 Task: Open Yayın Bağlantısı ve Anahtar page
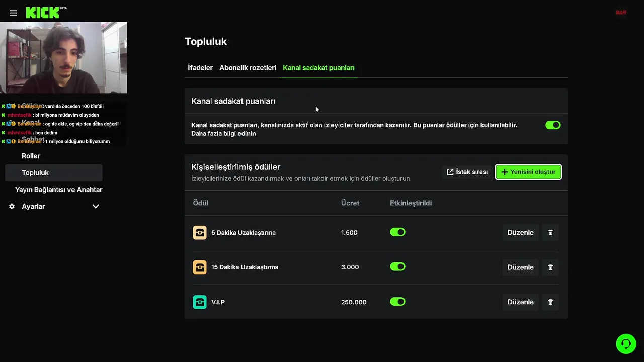58,190
